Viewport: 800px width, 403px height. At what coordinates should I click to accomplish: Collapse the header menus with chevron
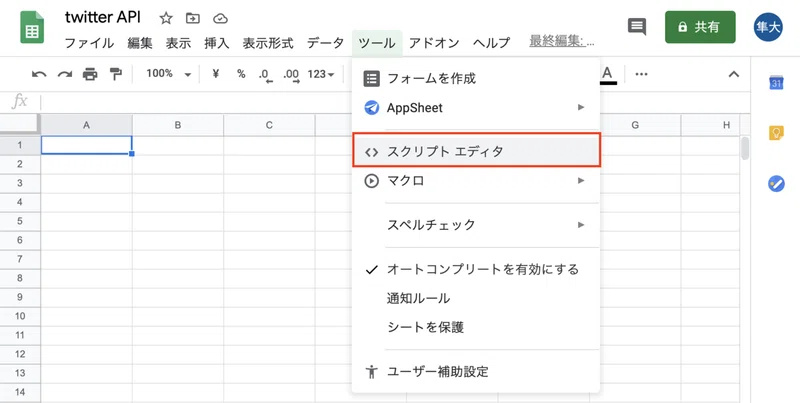[734, 74]
